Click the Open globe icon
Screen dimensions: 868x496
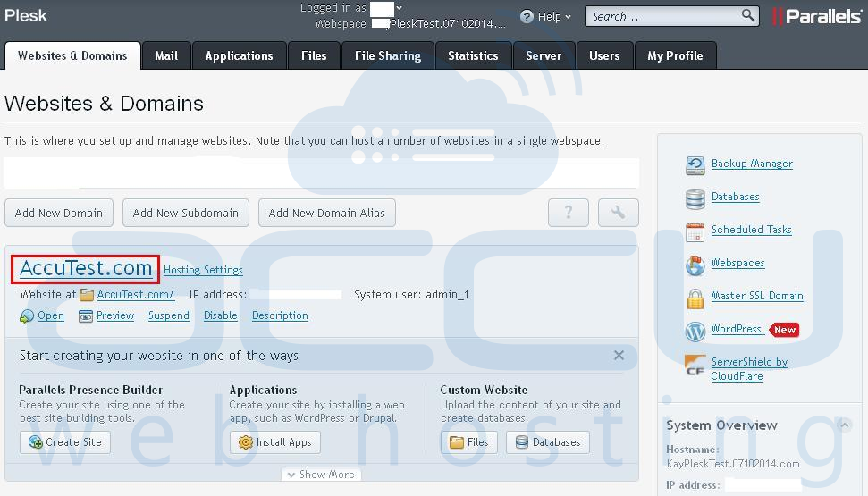[x=27, y=316]
